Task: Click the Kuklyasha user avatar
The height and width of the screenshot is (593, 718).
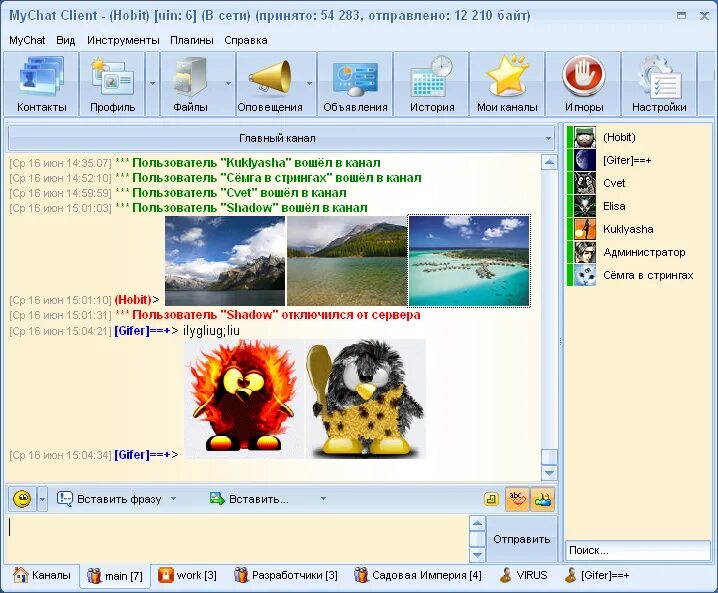Action: point(585,229)
